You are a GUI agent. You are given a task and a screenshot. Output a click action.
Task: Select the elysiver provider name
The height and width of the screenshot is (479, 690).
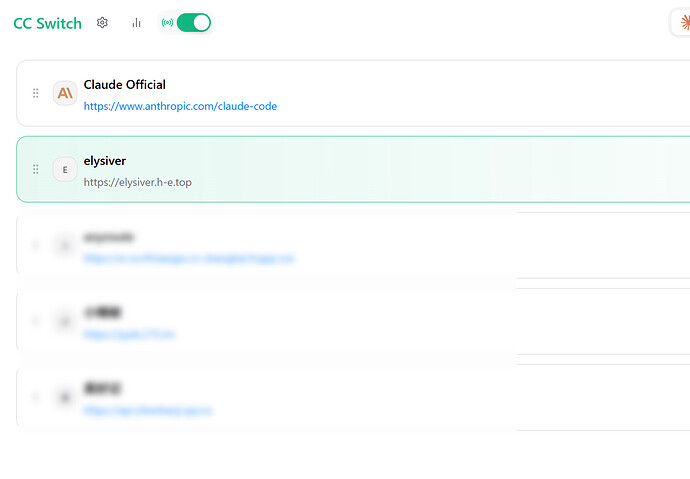pos(105,161)
